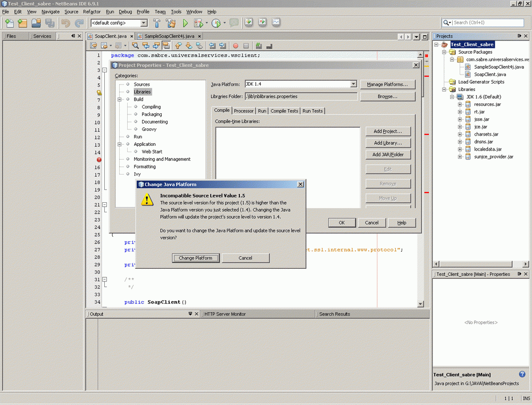Click the Last Edit location icon
This screenshot has width=532, height=405.
click(94, 45)
